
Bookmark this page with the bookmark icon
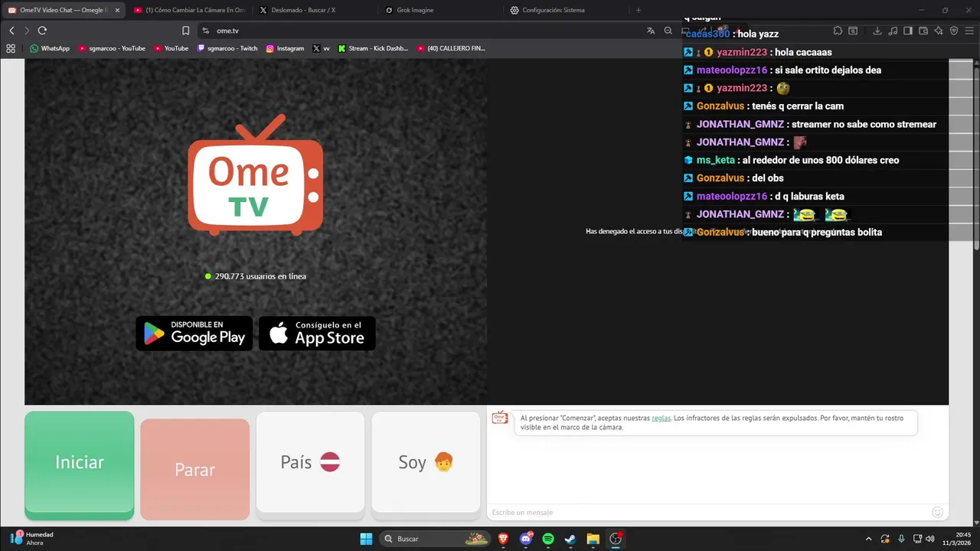coord(185,31)
